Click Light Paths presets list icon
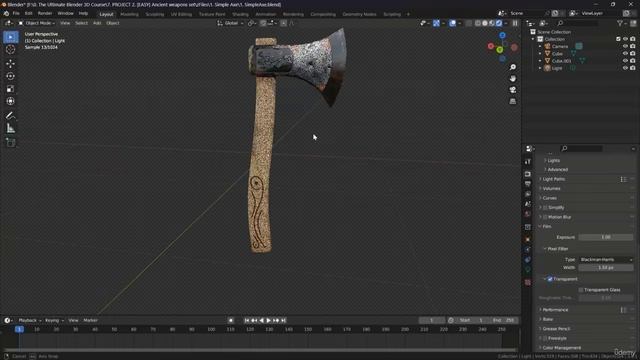The height and width of the screenshot is (360, 640). coord(623,179)
